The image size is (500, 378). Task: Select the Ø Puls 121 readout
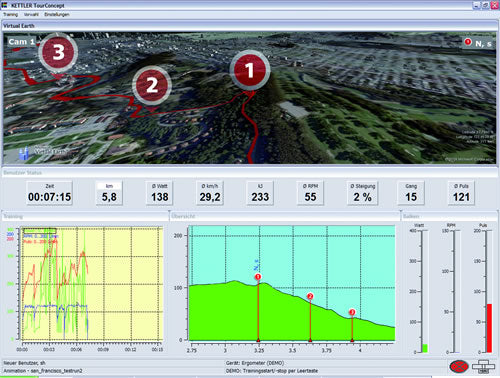(x=461, y=193)
